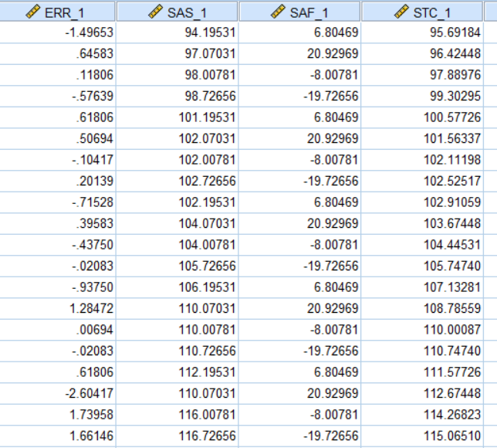Click the STC_1 value 101.56337

(x=452, y=139)
